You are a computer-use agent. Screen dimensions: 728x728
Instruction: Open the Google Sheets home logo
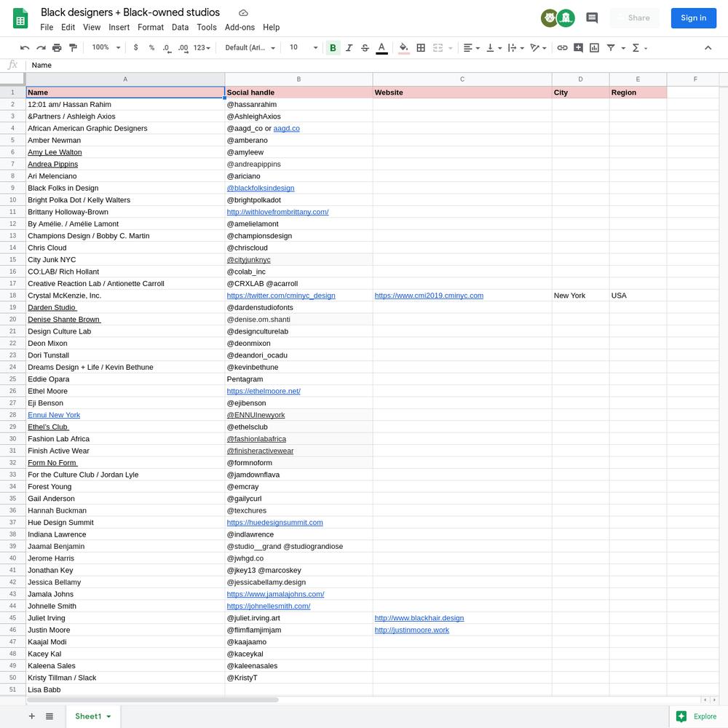click(20, 19)
